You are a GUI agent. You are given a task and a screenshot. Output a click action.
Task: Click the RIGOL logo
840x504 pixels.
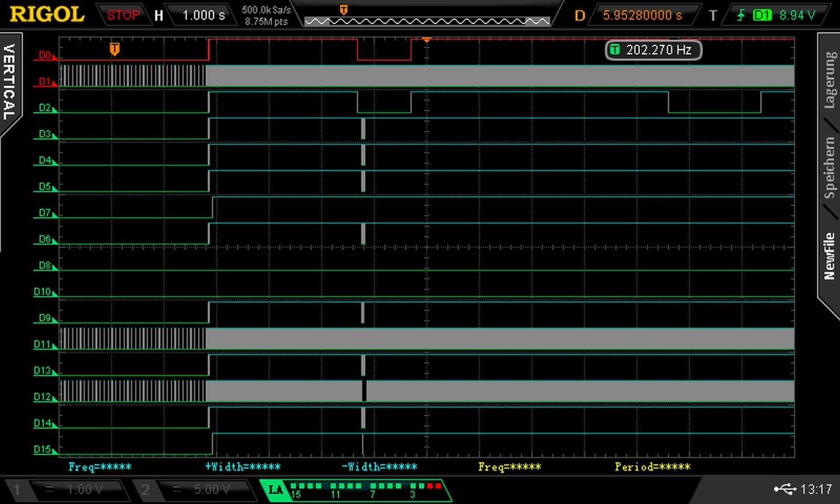click(47, 14)
